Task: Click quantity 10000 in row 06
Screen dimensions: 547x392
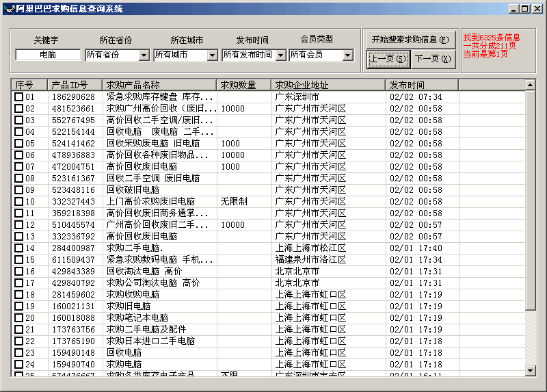Action: 232,155
